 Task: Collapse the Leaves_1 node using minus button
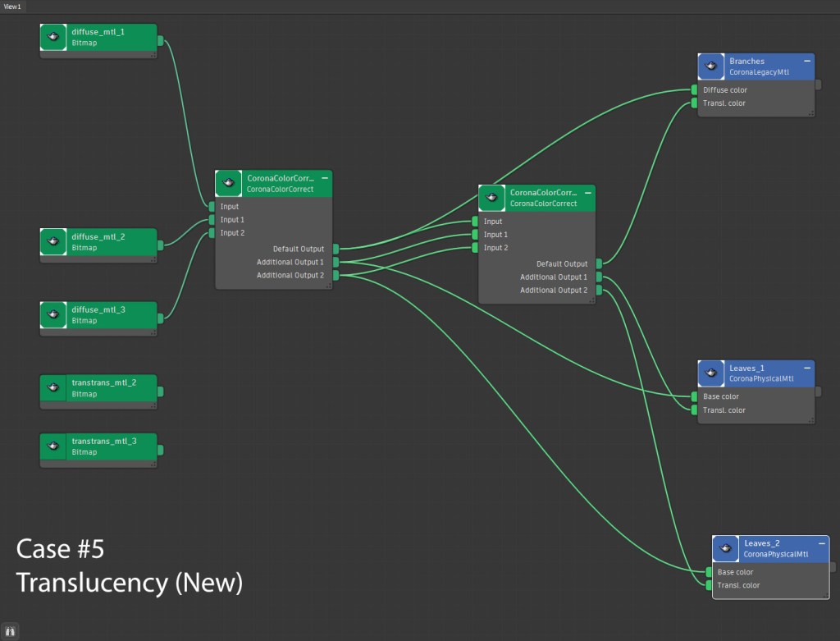coord(807,368)
